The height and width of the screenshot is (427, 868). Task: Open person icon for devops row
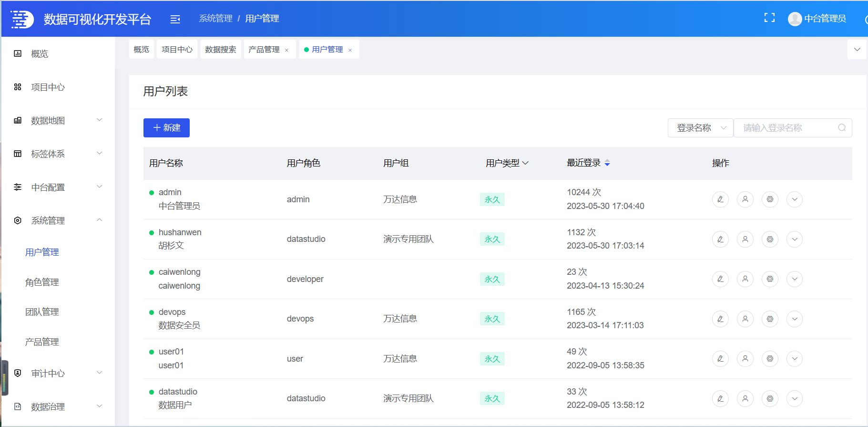[745, 319]
